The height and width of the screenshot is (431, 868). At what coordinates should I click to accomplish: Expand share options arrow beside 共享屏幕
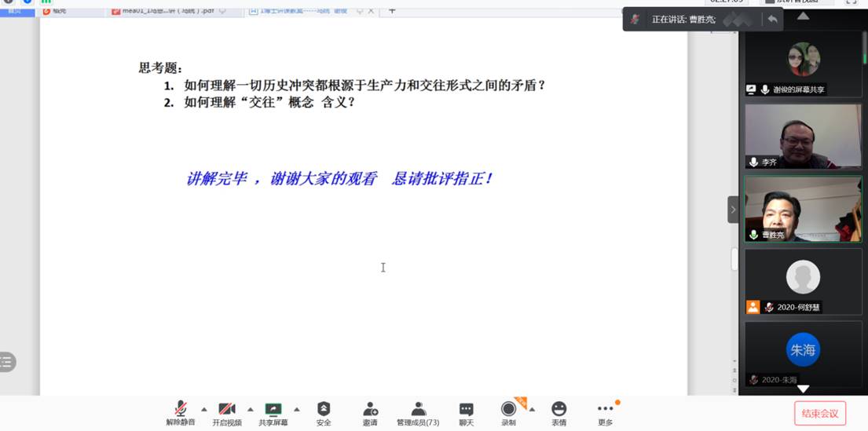[x=297, y=409]
